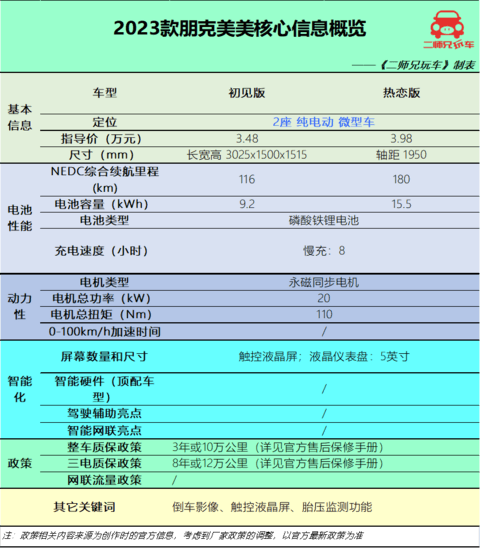Click the 0-100km/h加速时间 row label
480x548 pixels.
pos(105,332)
